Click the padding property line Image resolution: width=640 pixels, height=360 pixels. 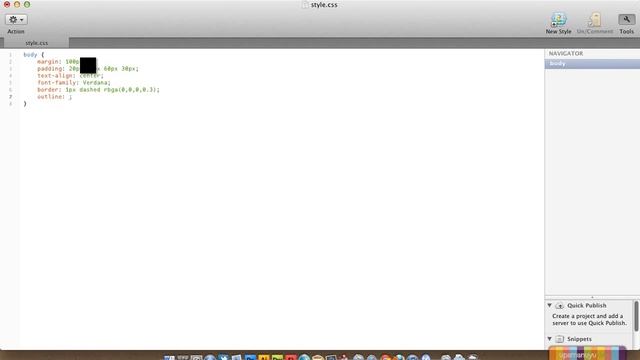(88, 69)
